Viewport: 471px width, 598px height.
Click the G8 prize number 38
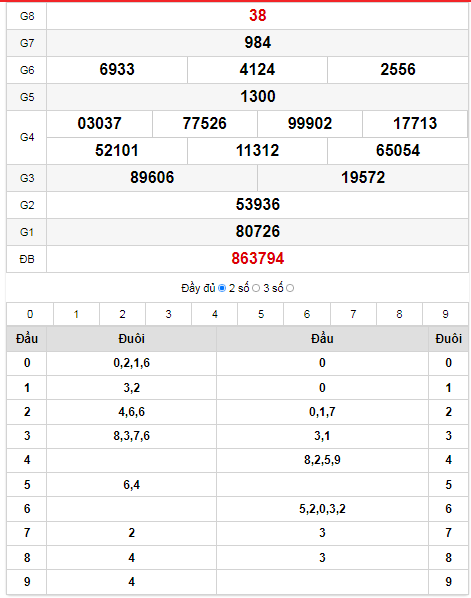click(x=258, y=16)
